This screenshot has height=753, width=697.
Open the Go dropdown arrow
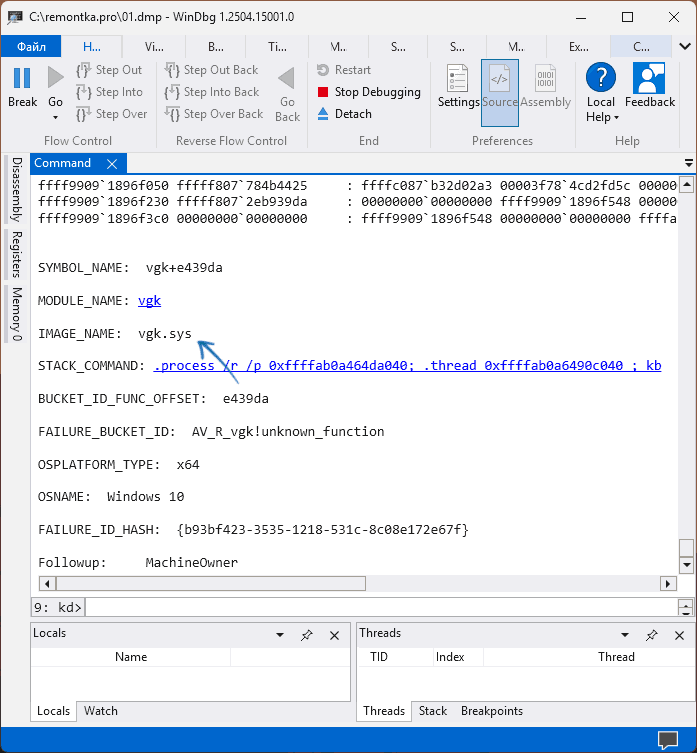point(55,118)
